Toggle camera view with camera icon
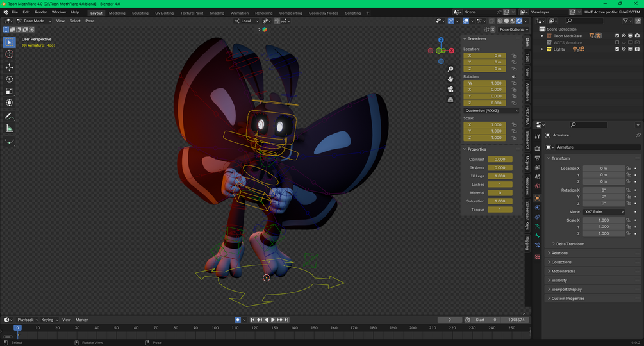 click(450, 89)
